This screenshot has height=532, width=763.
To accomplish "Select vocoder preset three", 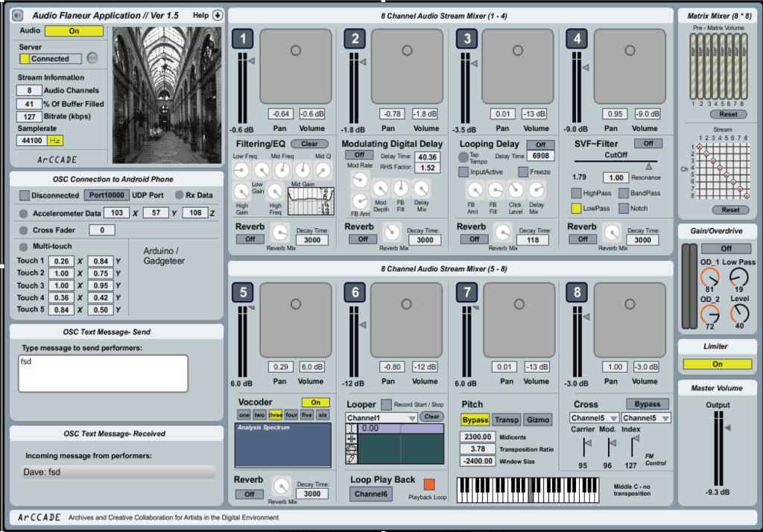I will 275,415.
